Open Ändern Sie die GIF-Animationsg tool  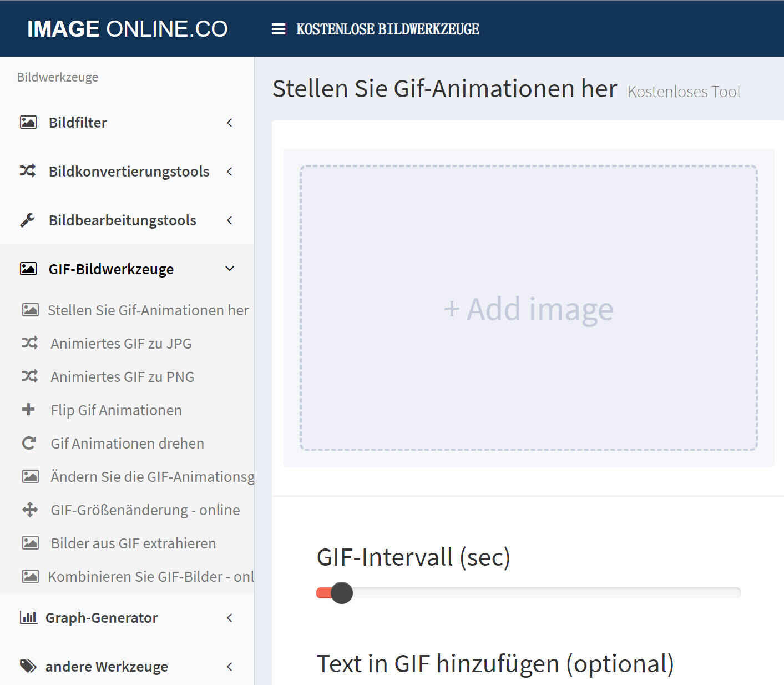pos(153,477)
